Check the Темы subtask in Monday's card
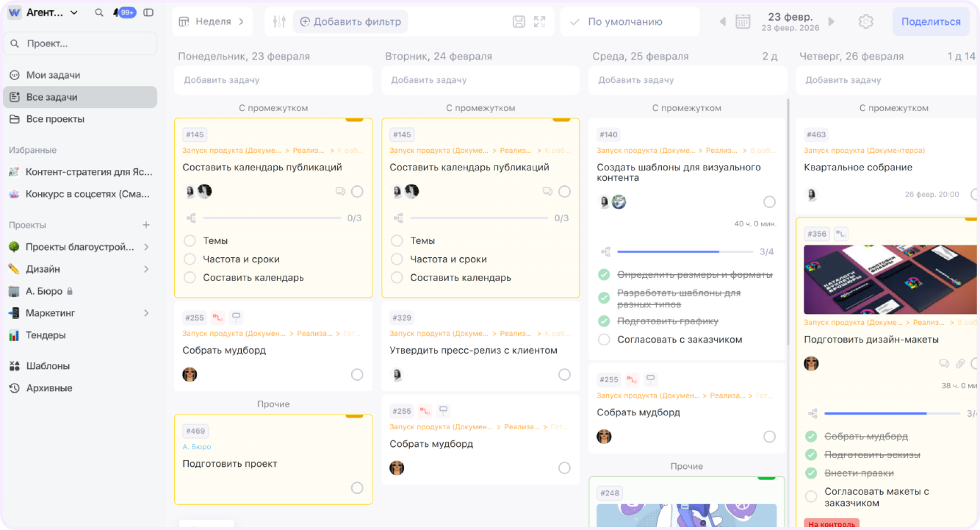Viewport: 980px width, 530px height. (190, 240)
